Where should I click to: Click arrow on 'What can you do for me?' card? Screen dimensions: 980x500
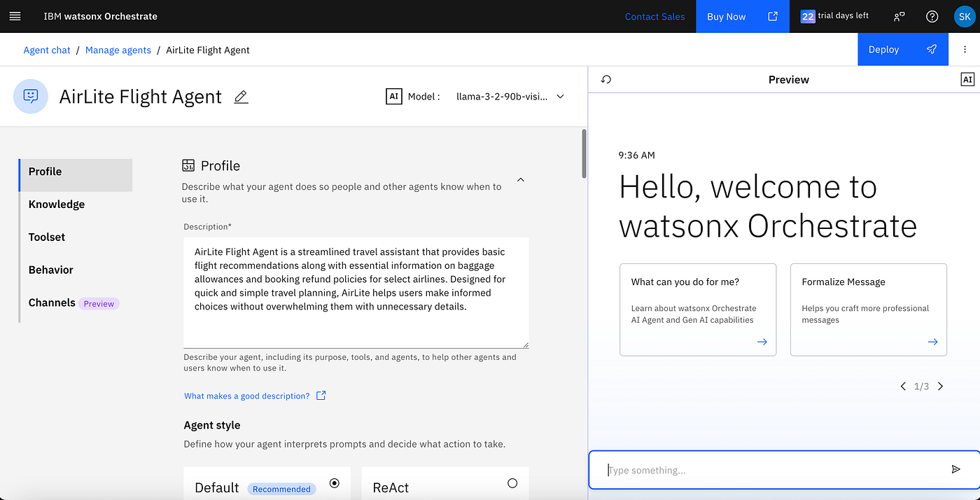tap(762, 342)
